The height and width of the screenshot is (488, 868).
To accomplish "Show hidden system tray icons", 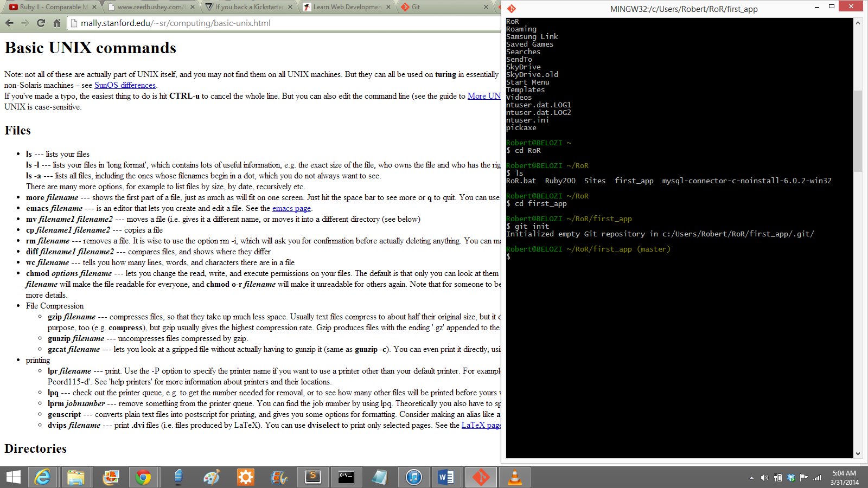I will coord(751,478).
